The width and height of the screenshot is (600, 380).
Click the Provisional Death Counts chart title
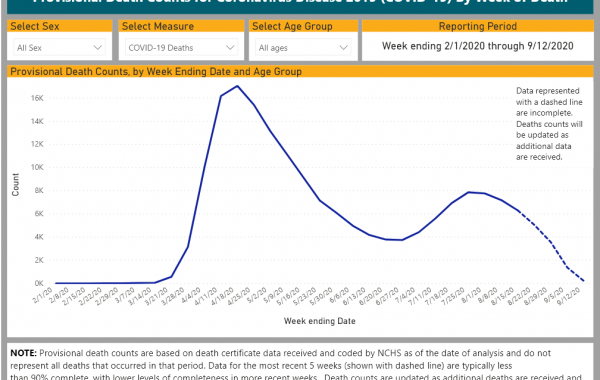click(156, 72)
